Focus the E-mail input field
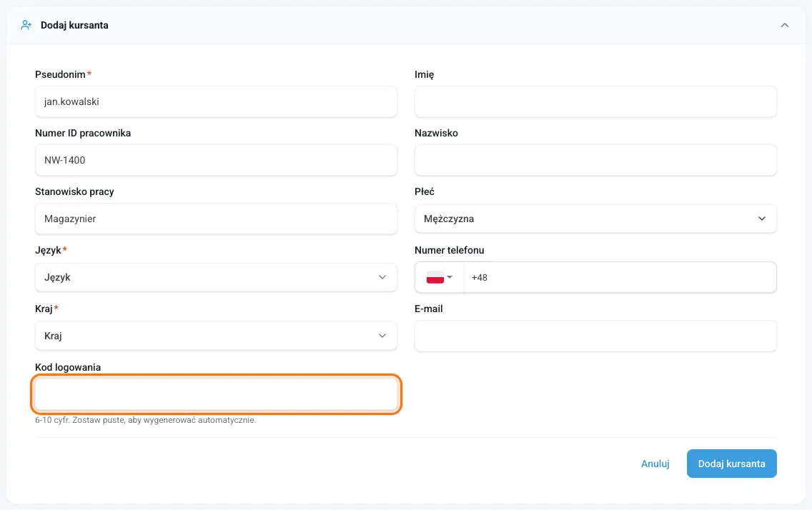The width and height of the screenshot is (812, 510). [595, 336]
